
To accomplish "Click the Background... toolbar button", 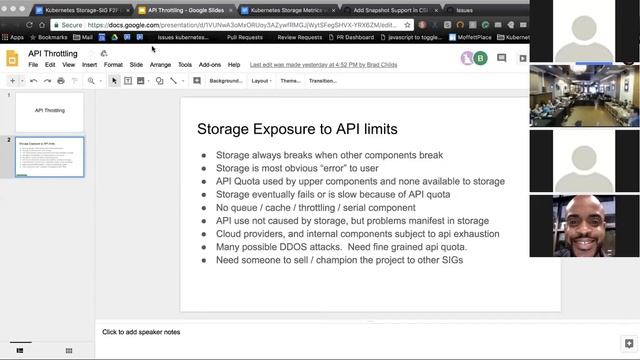I will tap(226, 81).
